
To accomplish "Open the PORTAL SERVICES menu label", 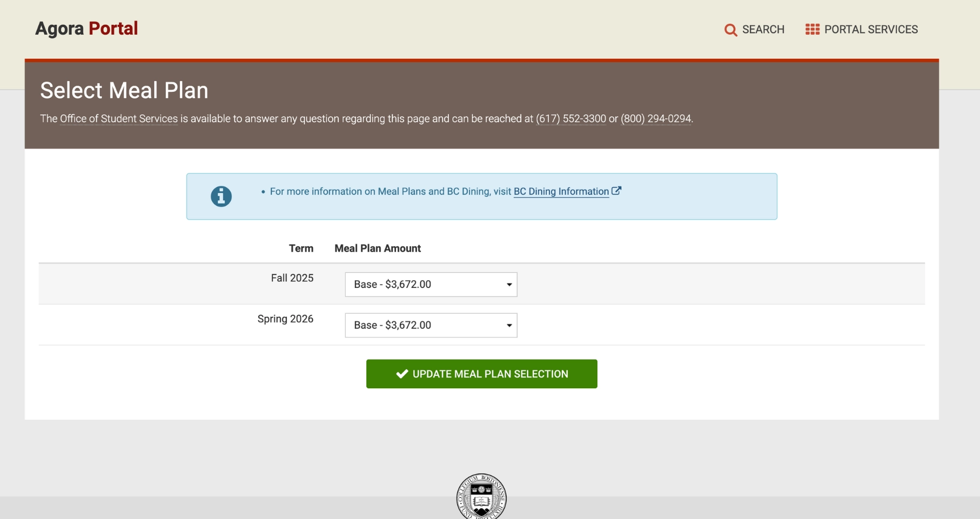I will (x=871, y=30).
